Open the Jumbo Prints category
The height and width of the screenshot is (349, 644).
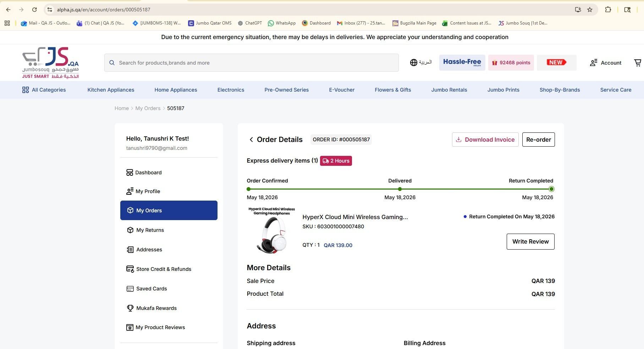pyautogui.click(x=503, y=90)
